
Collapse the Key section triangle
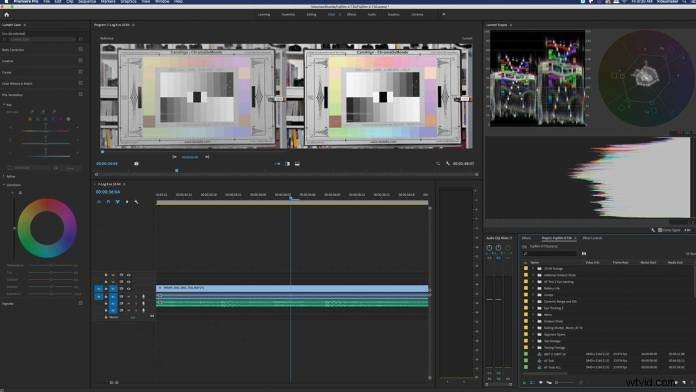4,105
